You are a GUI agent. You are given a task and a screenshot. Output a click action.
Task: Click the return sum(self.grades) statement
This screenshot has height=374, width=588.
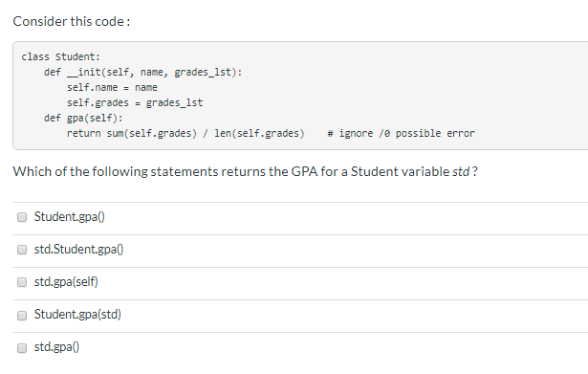[x=185, y=134]
